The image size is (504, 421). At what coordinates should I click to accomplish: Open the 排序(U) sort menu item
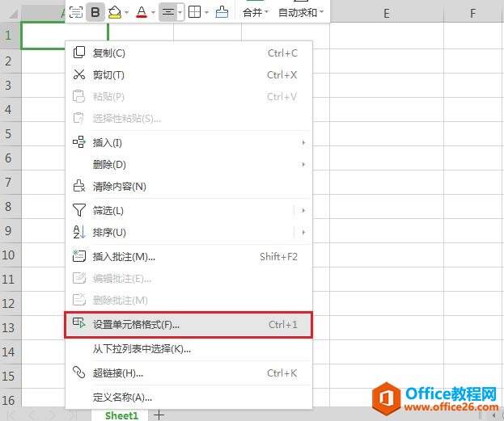[188, 232]
